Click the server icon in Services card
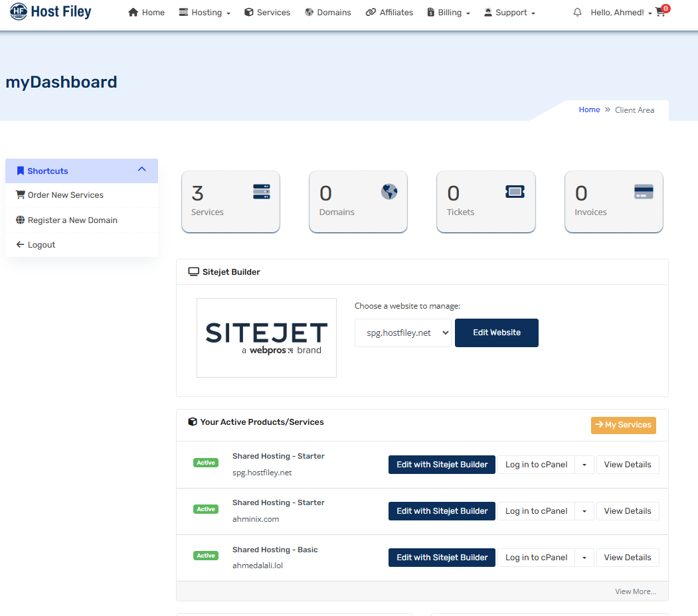The width and height of the screenshot is (698, 616). tap(262, 192)
